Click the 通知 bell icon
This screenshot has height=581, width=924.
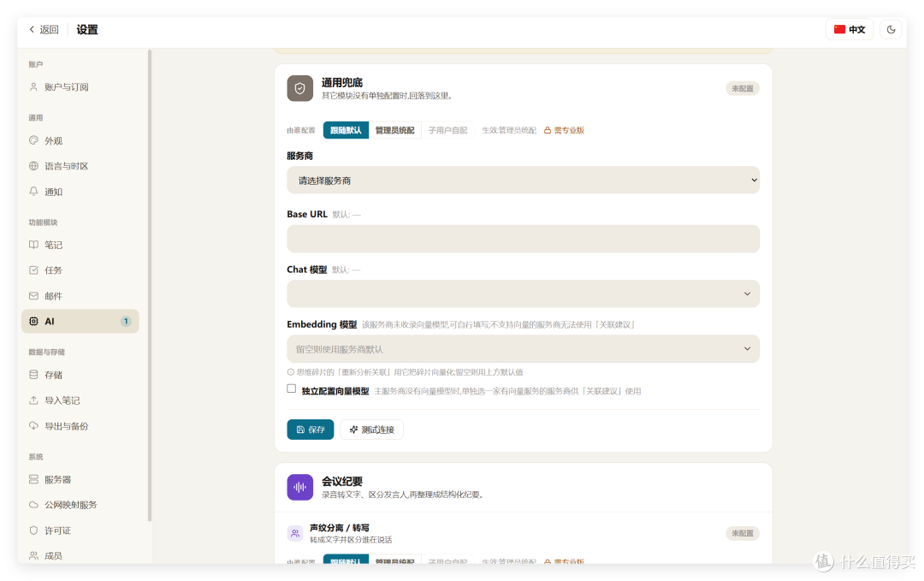[x=33, y=192]
